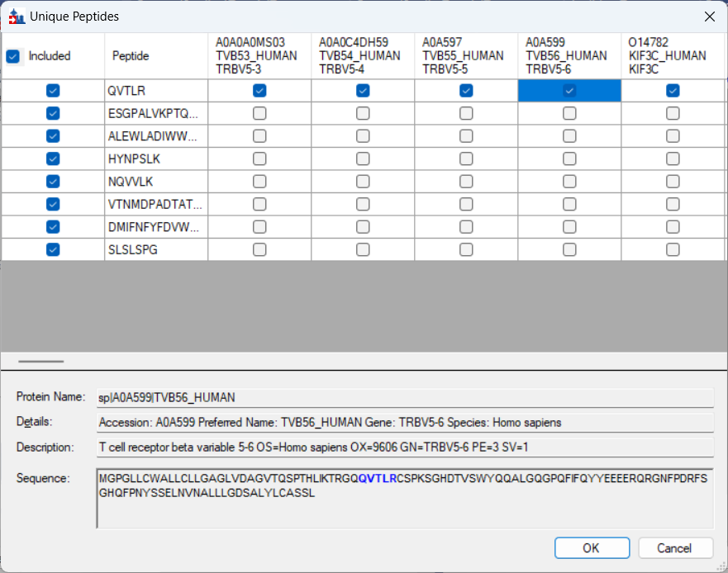Click OK to confirm peptide selection
This screenshot has height=573, width=728.
coord(592,548)
